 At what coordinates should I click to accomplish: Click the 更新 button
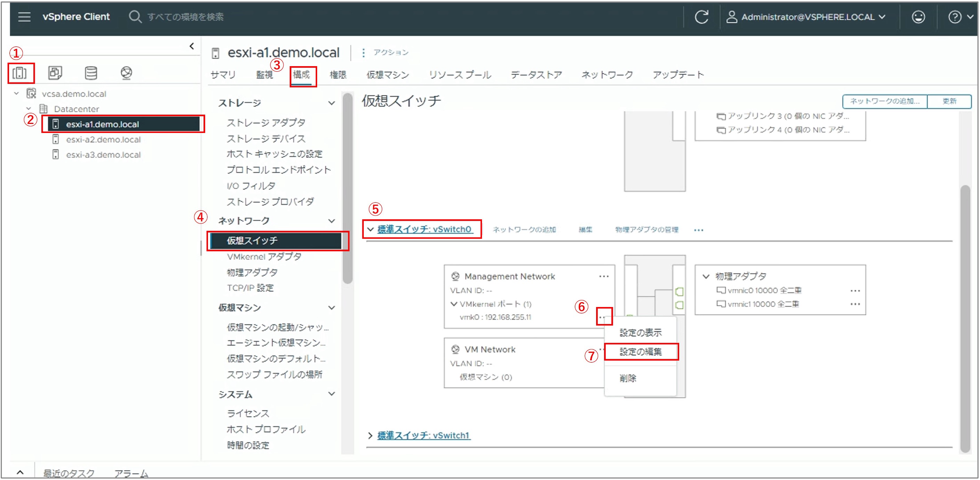point(949,101)
